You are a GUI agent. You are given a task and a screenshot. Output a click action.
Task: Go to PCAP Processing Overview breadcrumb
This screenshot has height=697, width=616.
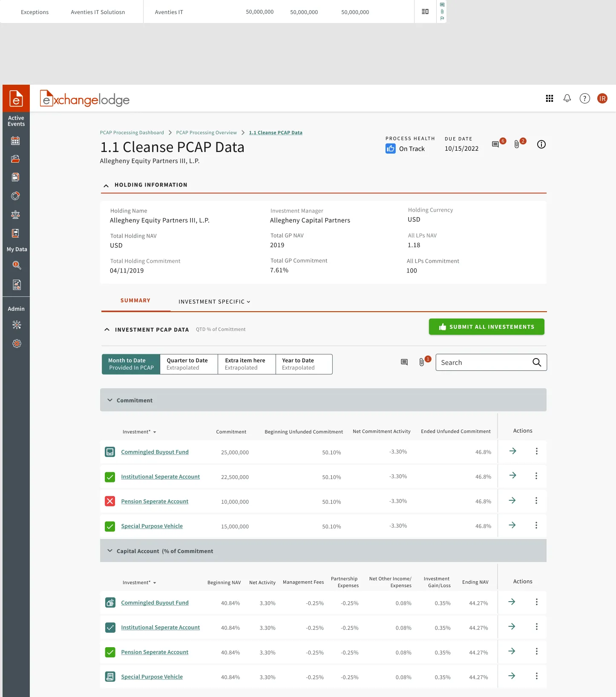pyautogui.click(x=206, y=132)
